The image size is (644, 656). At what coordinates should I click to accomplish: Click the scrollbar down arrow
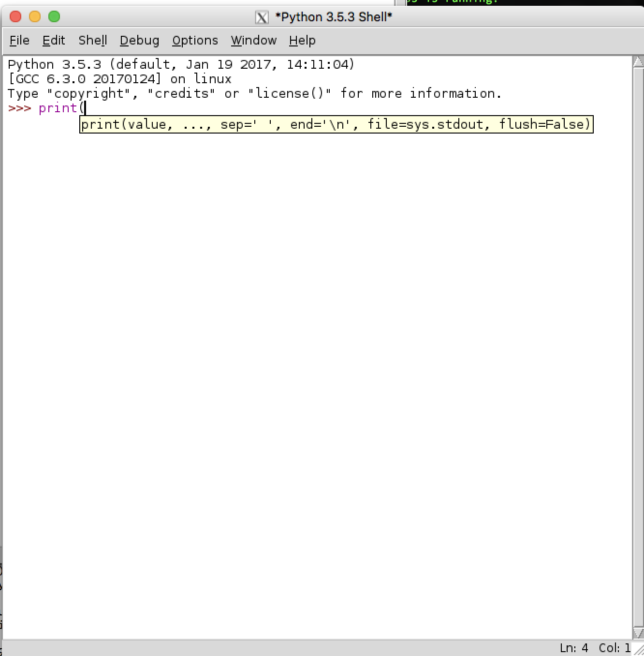coord(638,633)
